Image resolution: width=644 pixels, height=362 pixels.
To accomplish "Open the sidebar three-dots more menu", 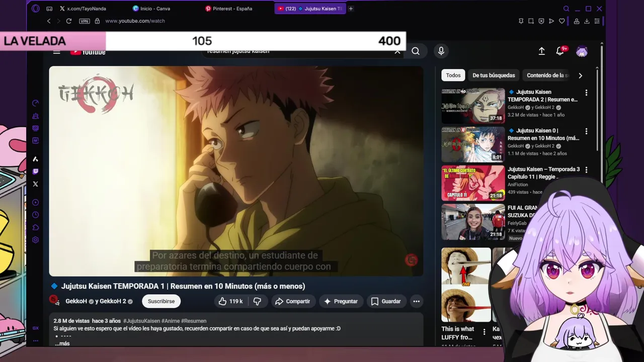I will 35,340.
